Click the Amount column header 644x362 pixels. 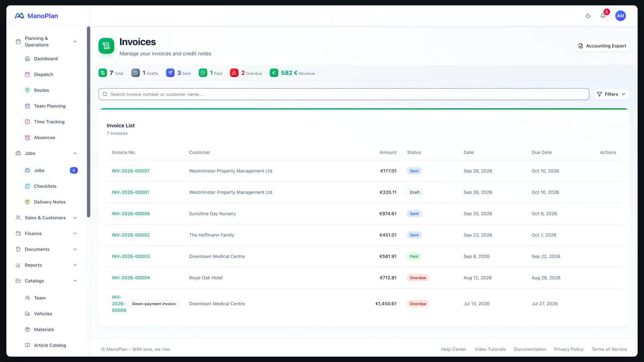(x=388, y=152)
